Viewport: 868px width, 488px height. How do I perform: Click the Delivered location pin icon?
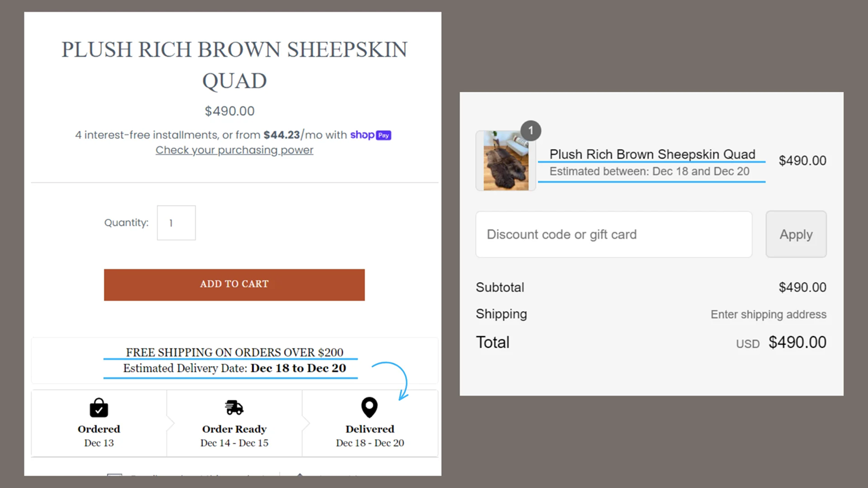[369, 407]
